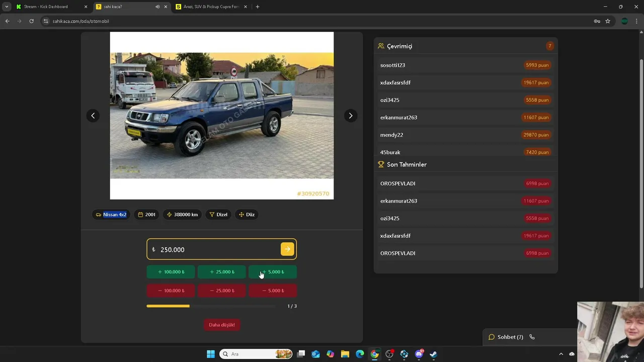Image resolution: width=644 pixels, height=362 pixels.
Task: Click the site information icon in address bar
Action: pos(46,21)
